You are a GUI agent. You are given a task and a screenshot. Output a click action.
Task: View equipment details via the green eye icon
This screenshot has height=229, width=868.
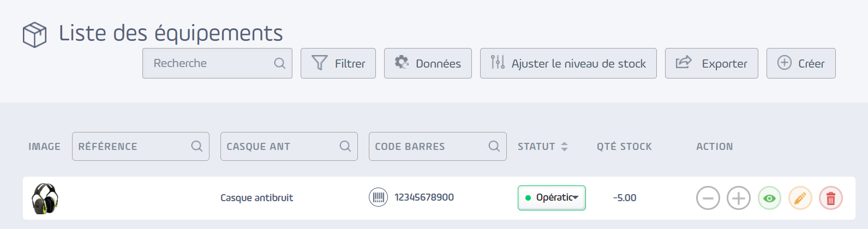[769, 198]
